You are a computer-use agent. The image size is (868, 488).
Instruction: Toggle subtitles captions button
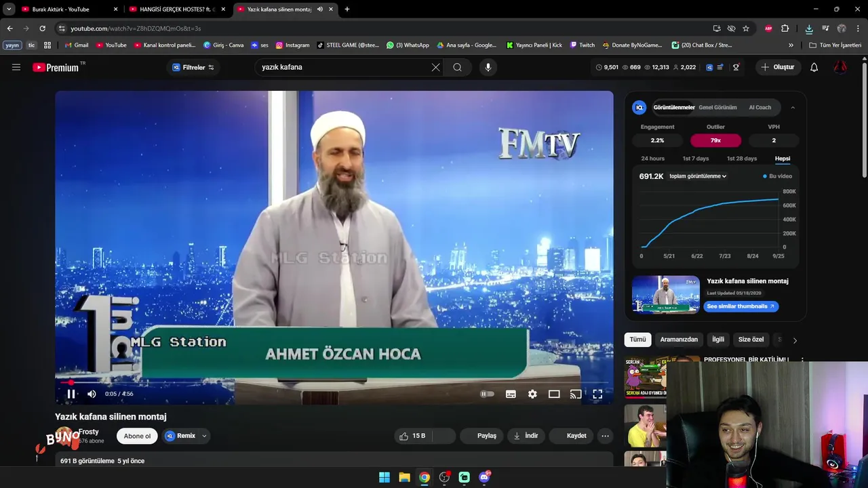511,394
